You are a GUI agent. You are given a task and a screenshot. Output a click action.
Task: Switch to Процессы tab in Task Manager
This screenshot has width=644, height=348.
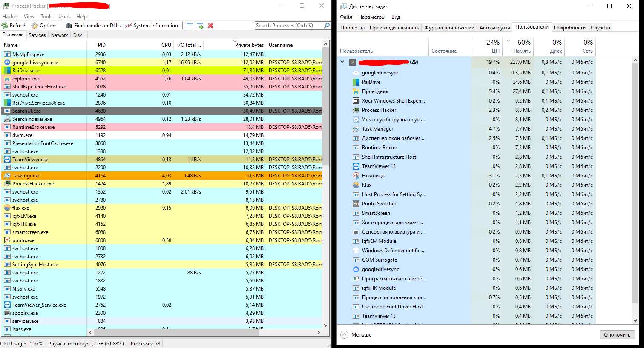tap(352, 28)
